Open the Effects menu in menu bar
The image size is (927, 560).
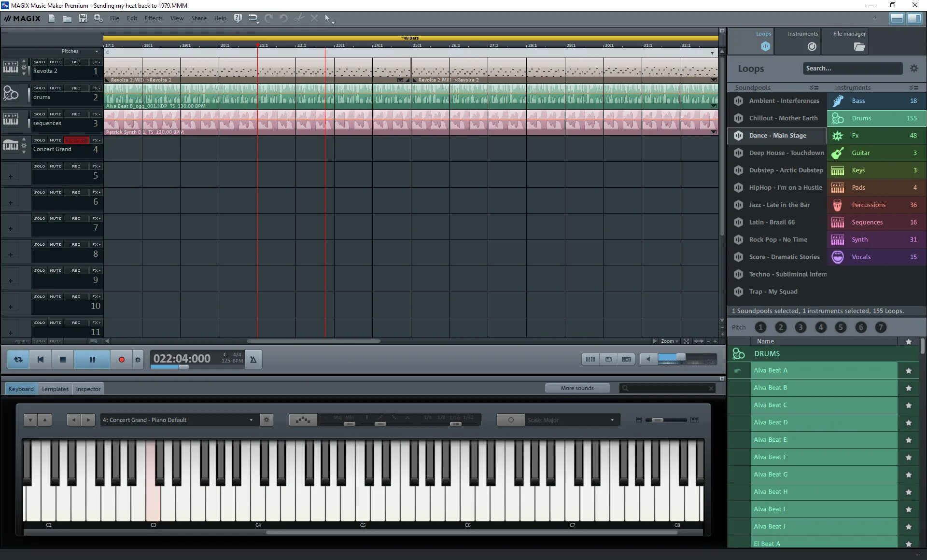(x=154, y=18)
